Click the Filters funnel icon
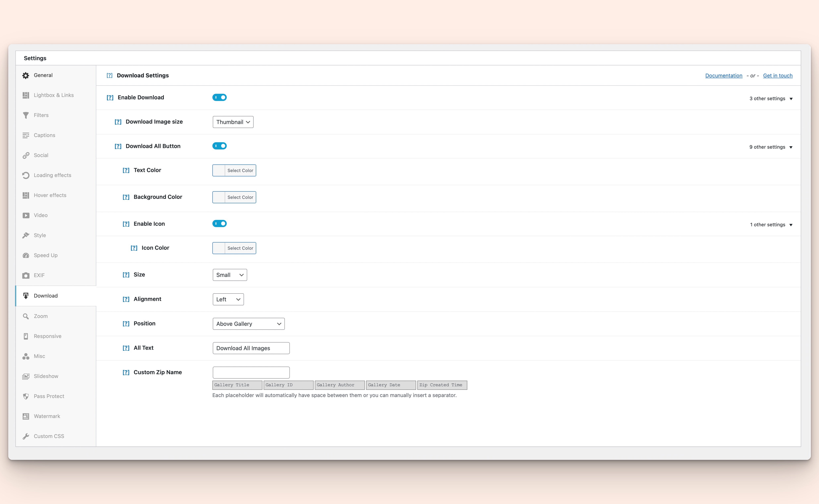The image size is (819, 504). coord(26,115)
